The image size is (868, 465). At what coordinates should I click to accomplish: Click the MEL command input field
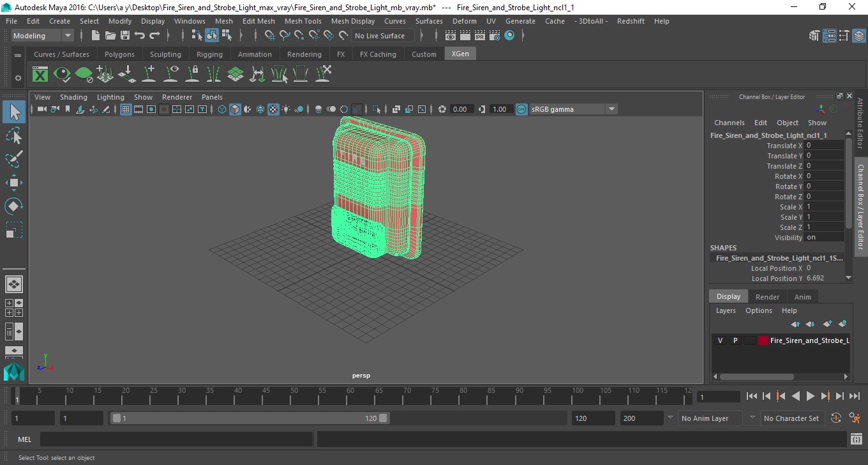176,439
